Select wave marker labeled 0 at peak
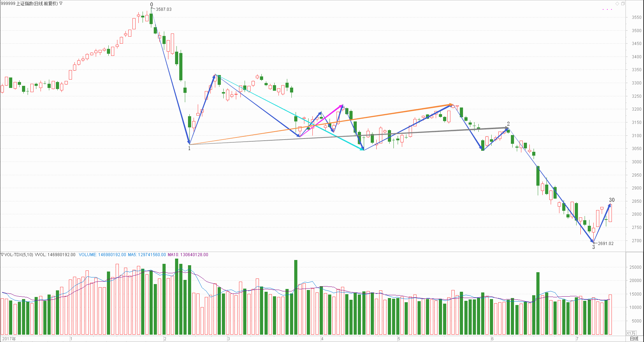 tap(152, 5)
